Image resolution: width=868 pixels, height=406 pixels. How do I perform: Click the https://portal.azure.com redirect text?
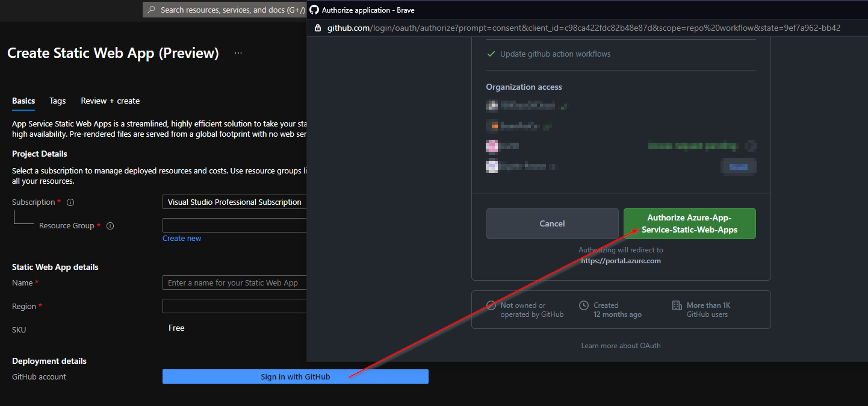[621, 261]
